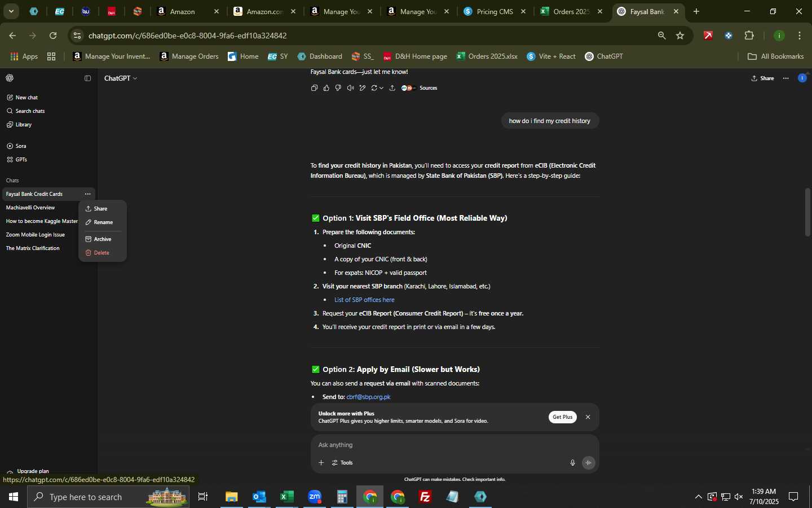Click the page vertical scrollbar thumb
The width and height of the screenshot is (812, 508).
click(x=807, y=212)
